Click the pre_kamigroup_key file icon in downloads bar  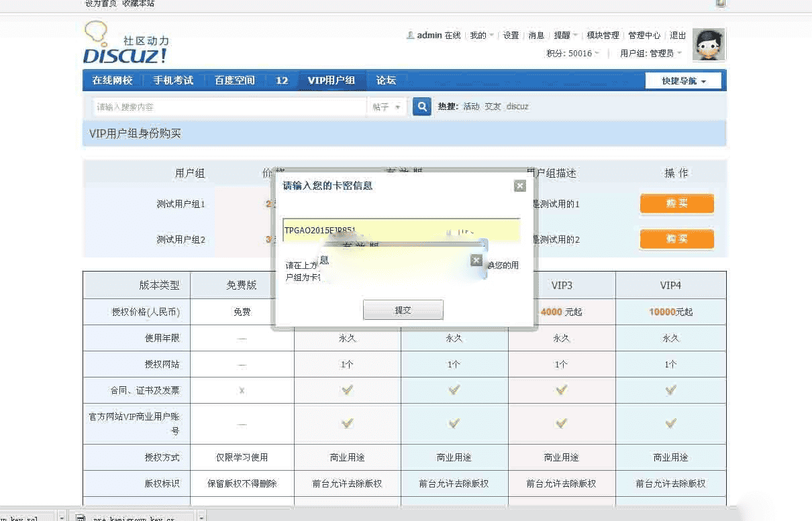81,518
